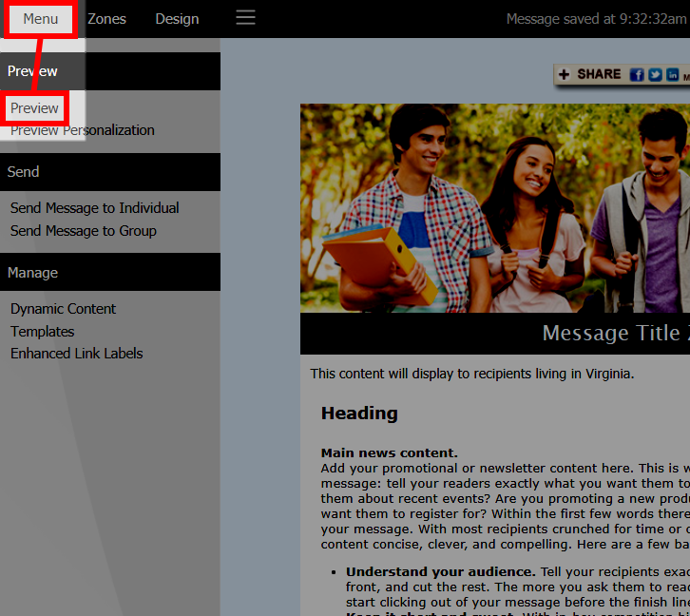This screenshot has width=690, height=616.
Task: Select Send Message to Individual
Action: 95,207
